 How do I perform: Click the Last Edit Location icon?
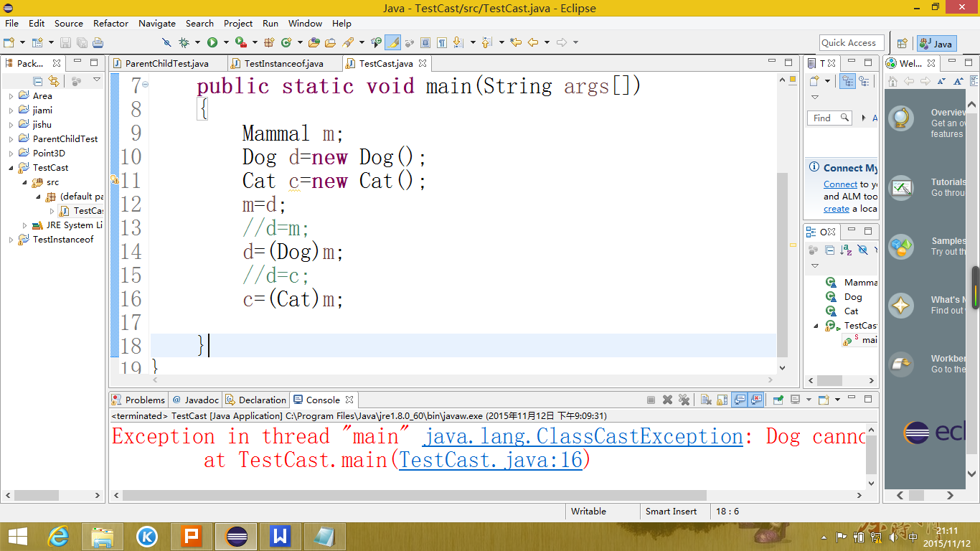click(x=515, y=43)
